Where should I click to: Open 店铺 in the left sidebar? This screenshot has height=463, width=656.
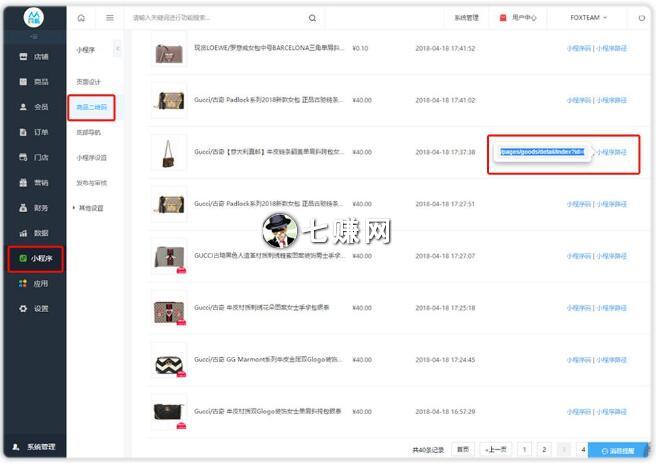(x=34, y=56)
